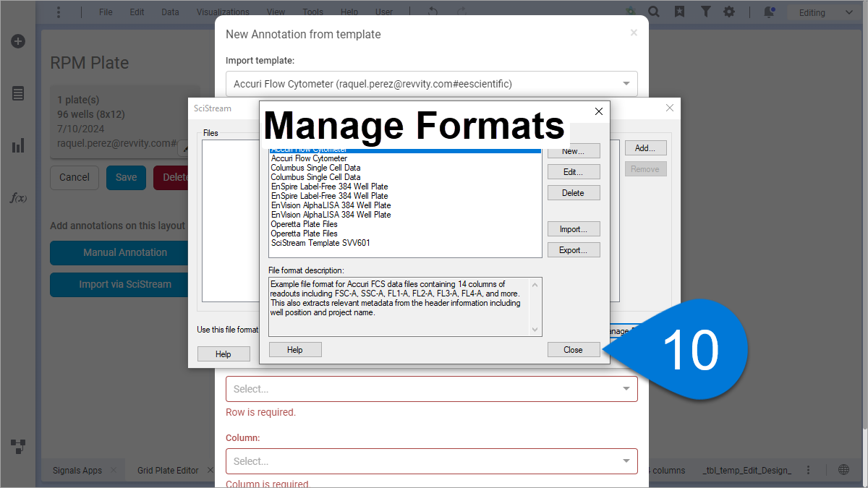This screenshot has width=868, height=488.
Task: Open the User menu
Action: pyautogui.click(x=384, y=12)
